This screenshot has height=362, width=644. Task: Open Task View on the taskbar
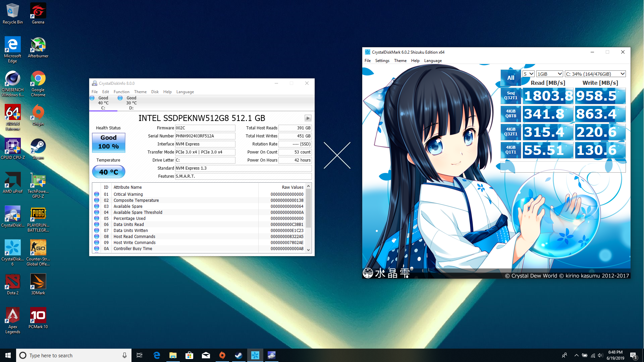point(140,355)
